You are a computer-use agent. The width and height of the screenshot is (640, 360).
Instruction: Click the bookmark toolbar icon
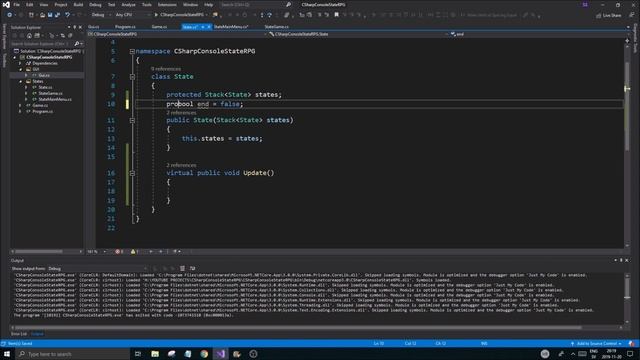[x=336, y=15]
